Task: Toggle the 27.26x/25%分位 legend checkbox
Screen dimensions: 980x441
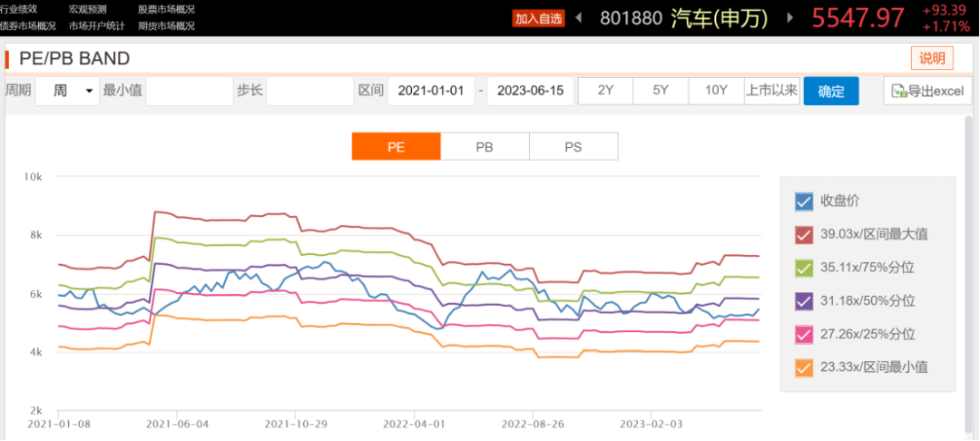Action: 803,334
